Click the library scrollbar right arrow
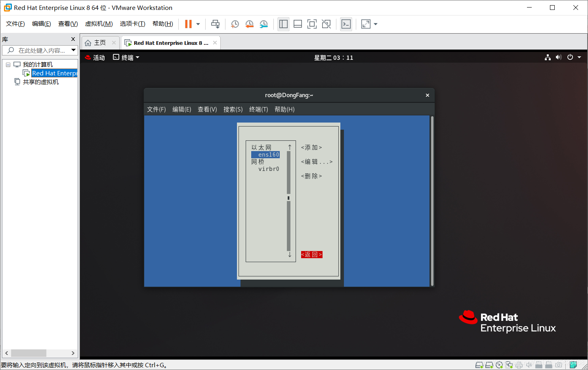Screen dimensions: 588x370 [73, 353]
